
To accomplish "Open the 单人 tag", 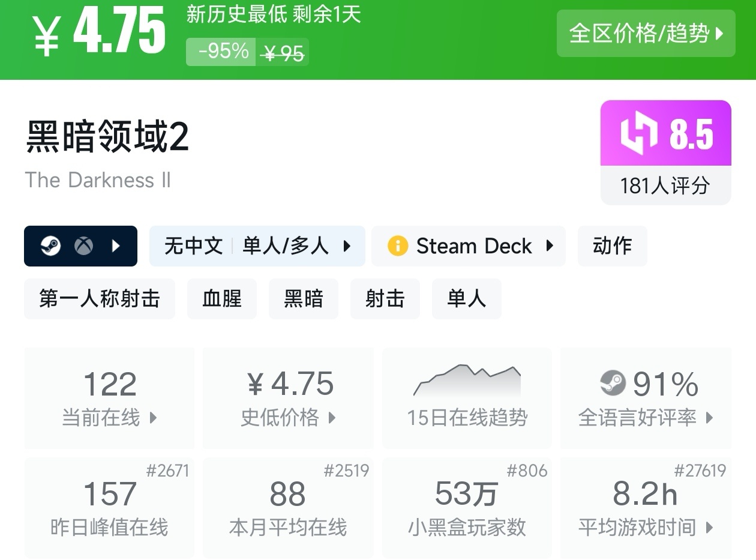I will [x=466, y=299].
